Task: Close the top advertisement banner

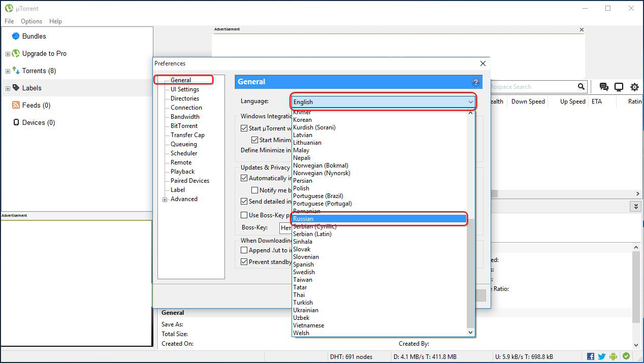Action: (x=582, y=30)
